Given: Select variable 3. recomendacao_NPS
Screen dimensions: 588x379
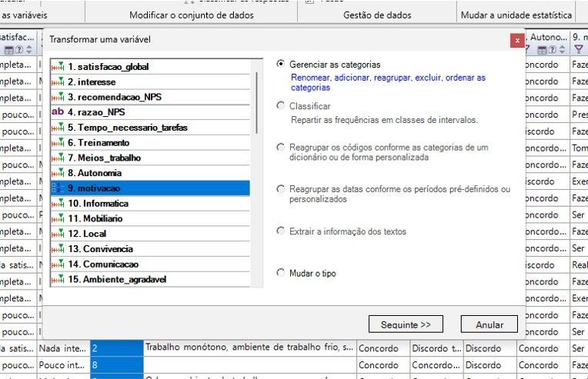Looking at the screenshot, I should coord(150,97).
